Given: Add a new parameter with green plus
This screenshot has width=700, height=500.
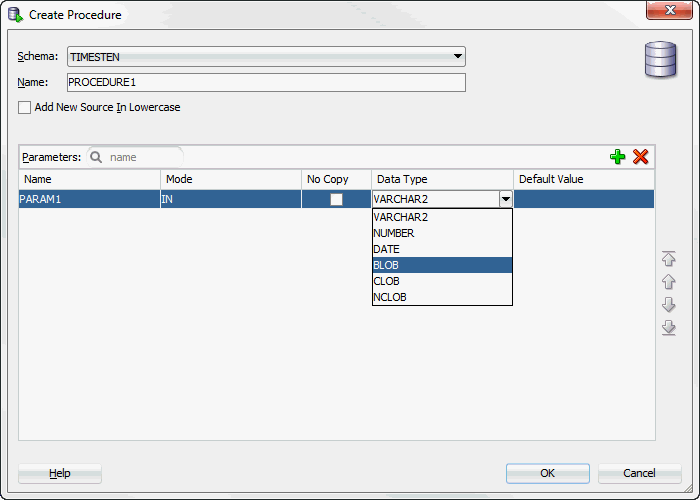Looking at the screenshot, I should [617, 157].
